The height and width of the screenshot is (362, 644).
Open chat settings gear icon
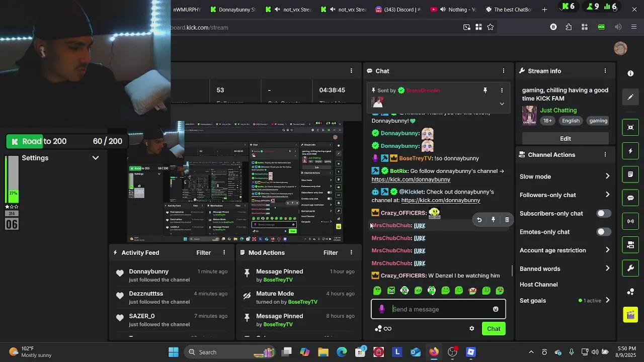(471, 329)
